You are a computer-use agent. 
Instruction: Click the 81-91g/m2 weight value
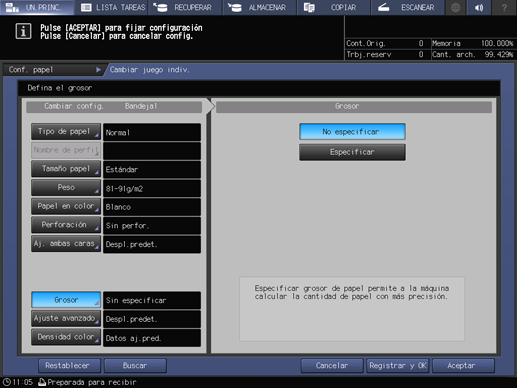(x=152, y=188)
